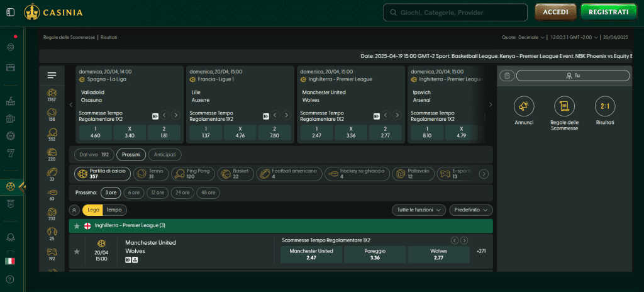
Task: Select headphones icon with count 25
Action: pyautogui.click(x=52, y=234)
